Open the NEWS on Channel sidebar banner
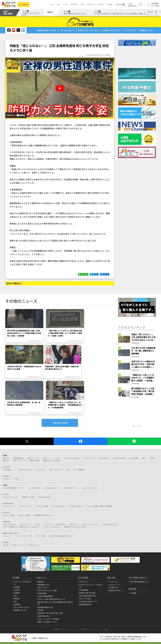 (137, 126)
